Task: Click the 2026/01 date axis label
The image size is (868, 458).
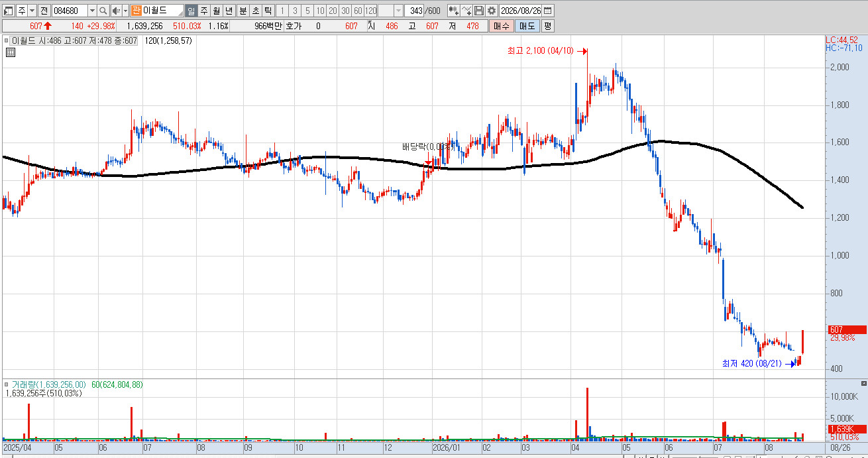Action: tap(445, 447)
